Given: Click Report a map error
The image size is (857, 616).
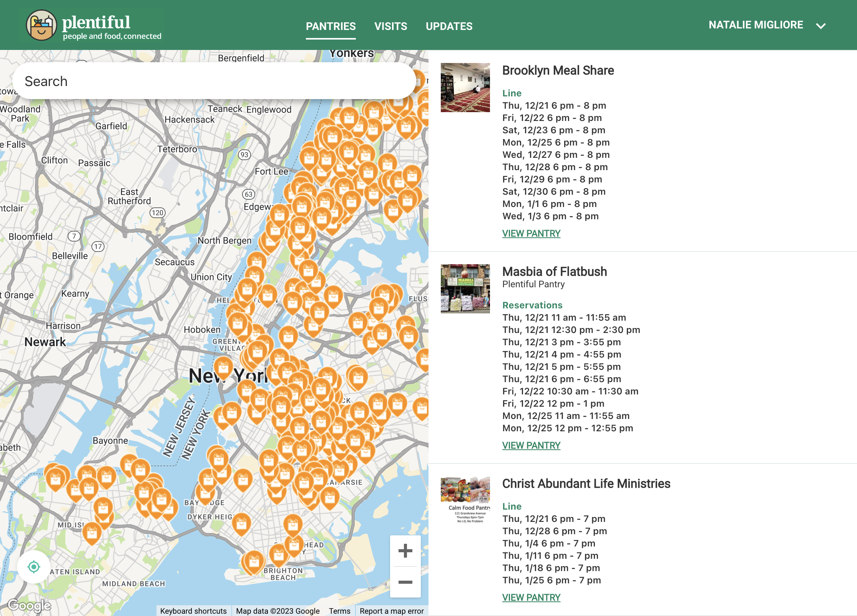Looking at the screenshot, I should pyautogui.click(x=391, y=611).
